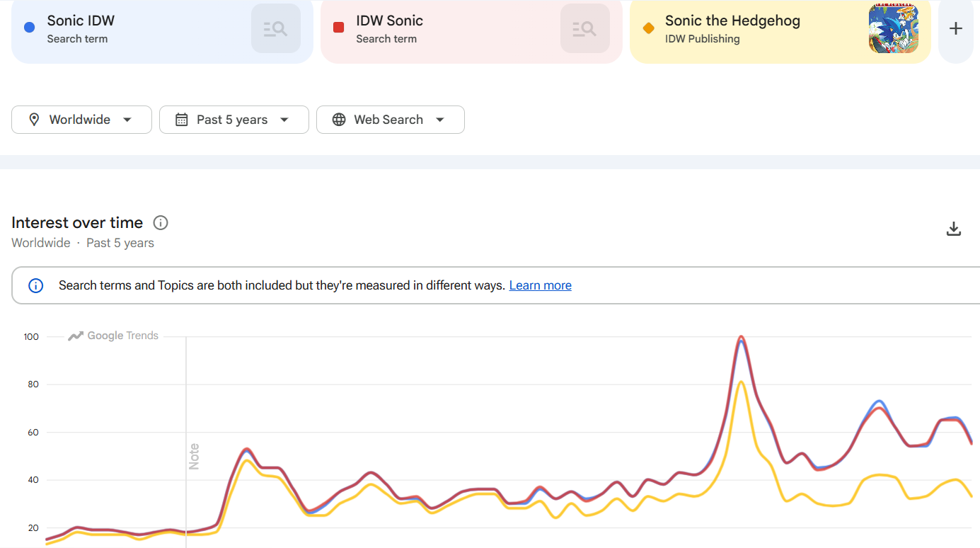Viewport: 980px width, 548px height.
Task: Download the Interest over time chart data
Action: (x=954, y=229)
